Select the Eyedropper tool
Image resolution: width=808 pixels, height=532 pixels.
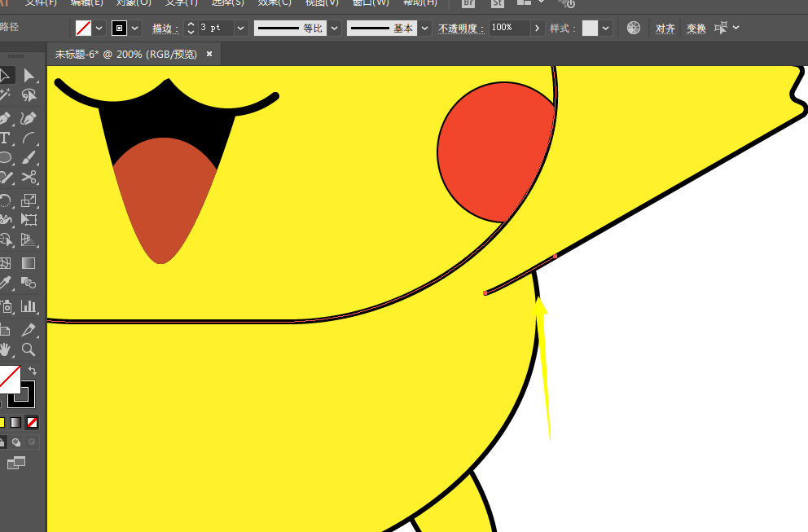point(5,283)
